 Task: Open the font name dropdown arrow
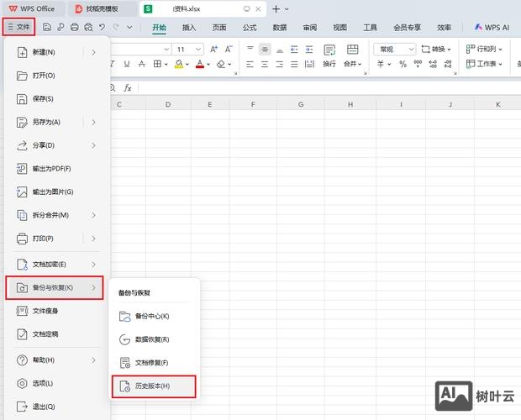[x=166, y=50]
